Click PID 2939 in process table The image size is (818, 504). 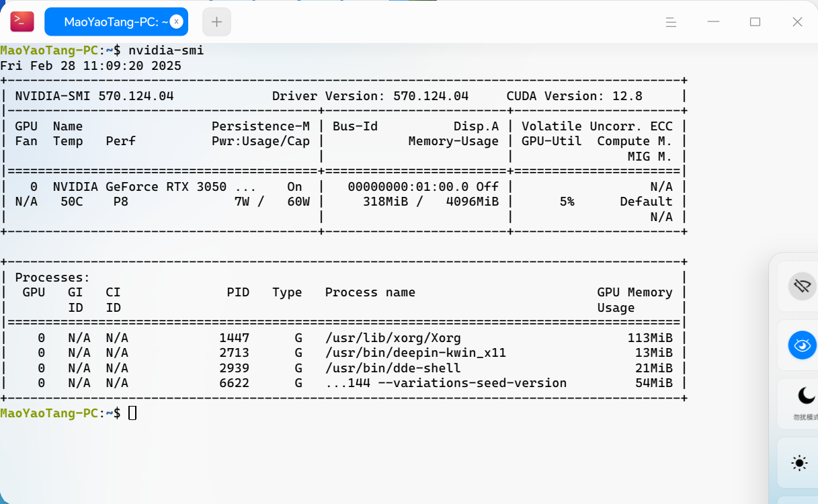pos(234,368)
